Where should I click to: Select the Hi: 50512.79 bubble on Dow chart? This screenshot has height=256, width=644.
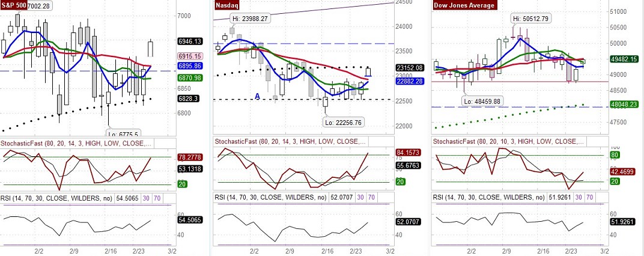point(533,19)
